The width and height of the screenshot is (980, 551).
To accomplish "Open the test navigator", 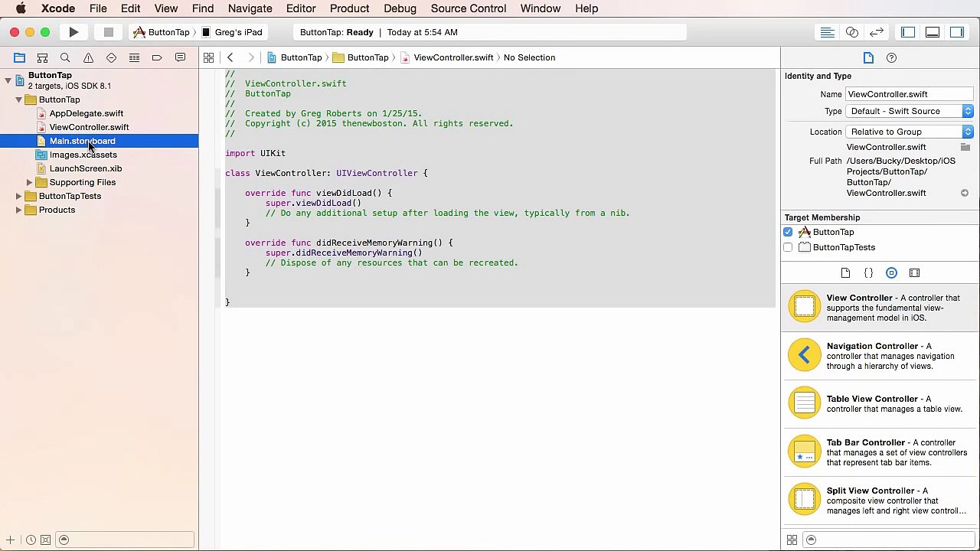I will tap(111, 57).
